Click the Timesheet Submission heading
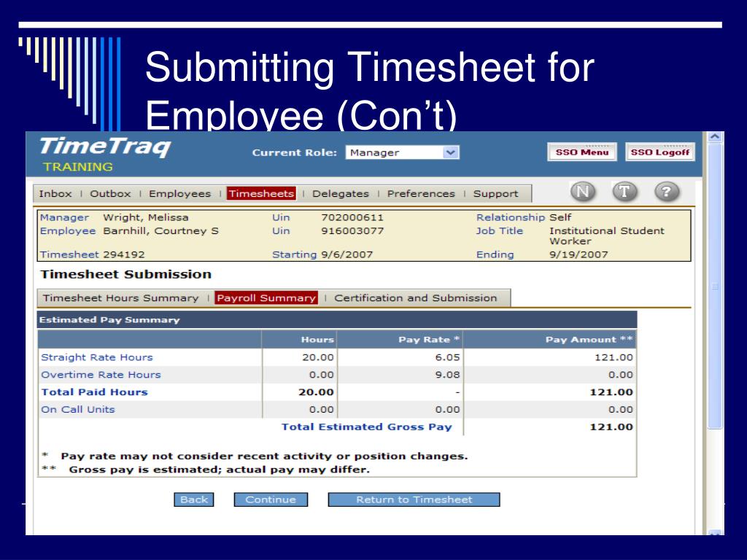 click(x=125, y=274)
